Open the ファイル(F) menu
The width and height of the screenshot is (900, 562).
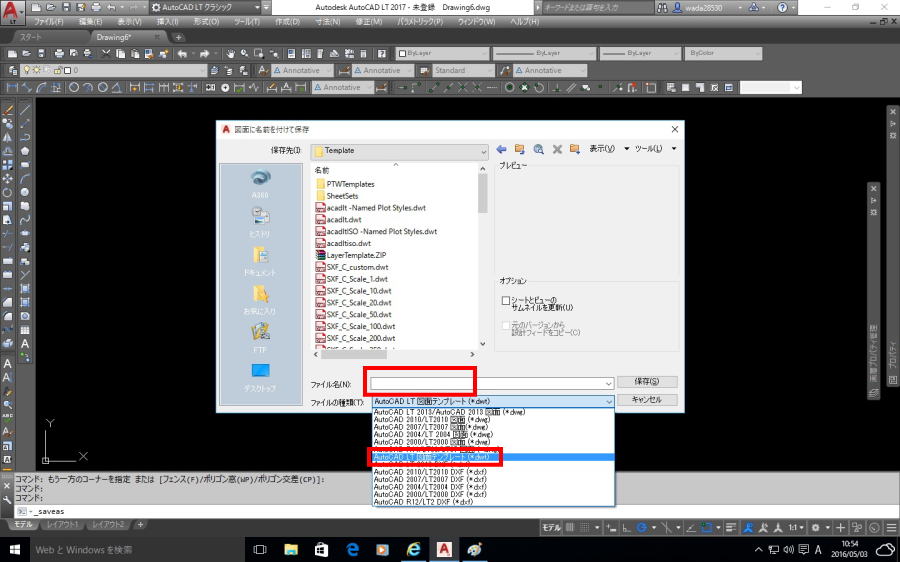pyautogui.click(x=49, y=21)
